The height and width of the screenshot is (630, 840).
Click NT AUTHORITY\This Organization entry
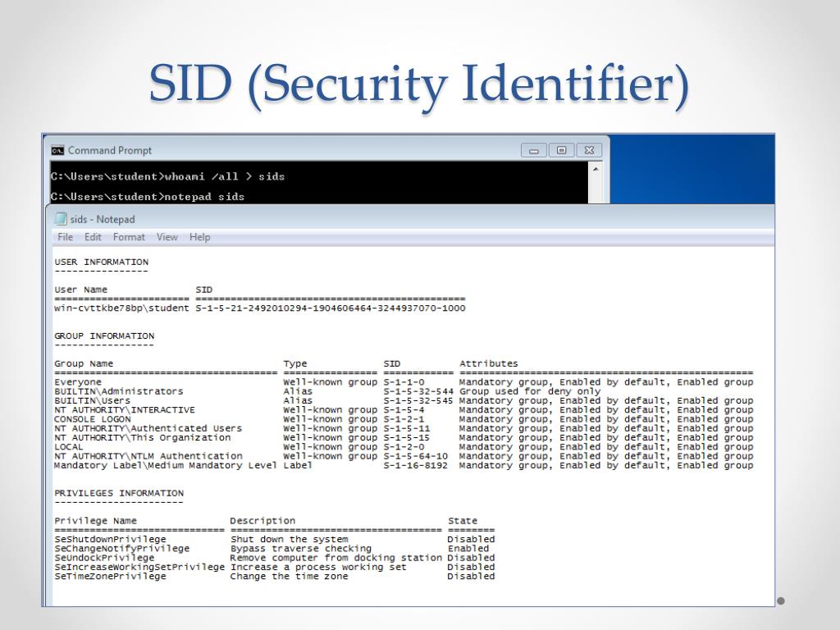(143, 438)
